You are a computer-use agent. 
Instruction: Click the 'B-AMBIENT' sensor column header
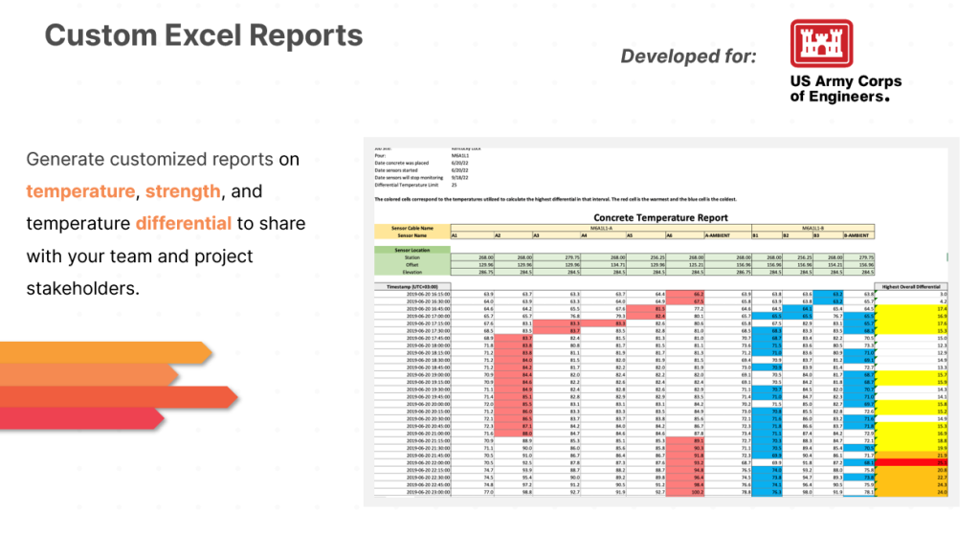[x=858, y=235]
